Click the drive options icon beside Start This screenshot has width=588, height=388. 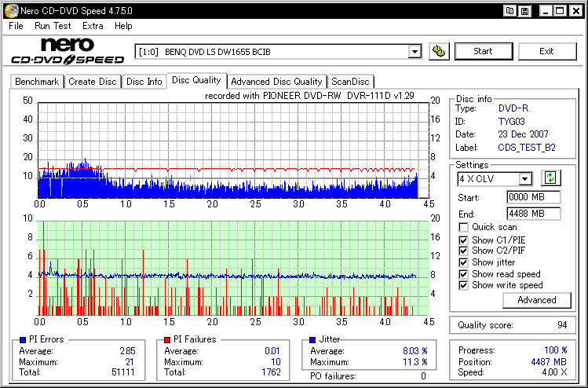439,51
